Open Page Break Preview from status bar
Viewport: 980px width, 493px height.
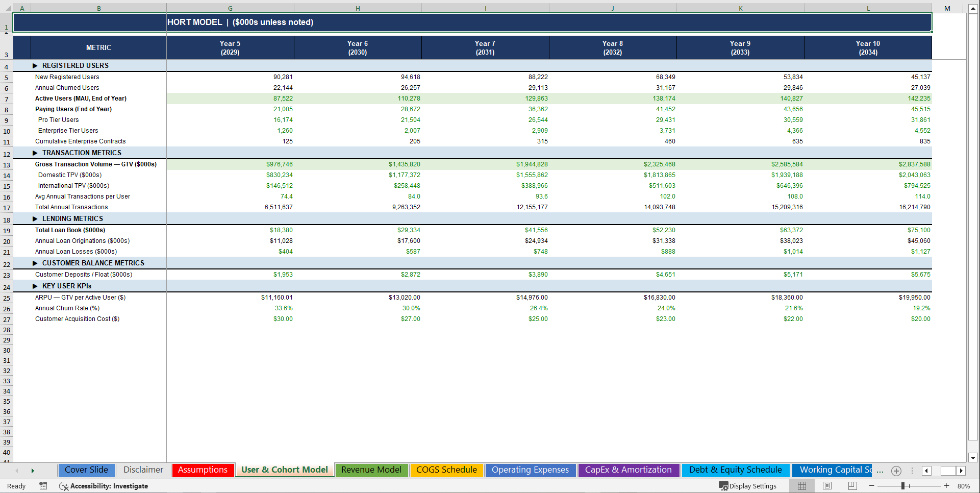tap(852, 486)
